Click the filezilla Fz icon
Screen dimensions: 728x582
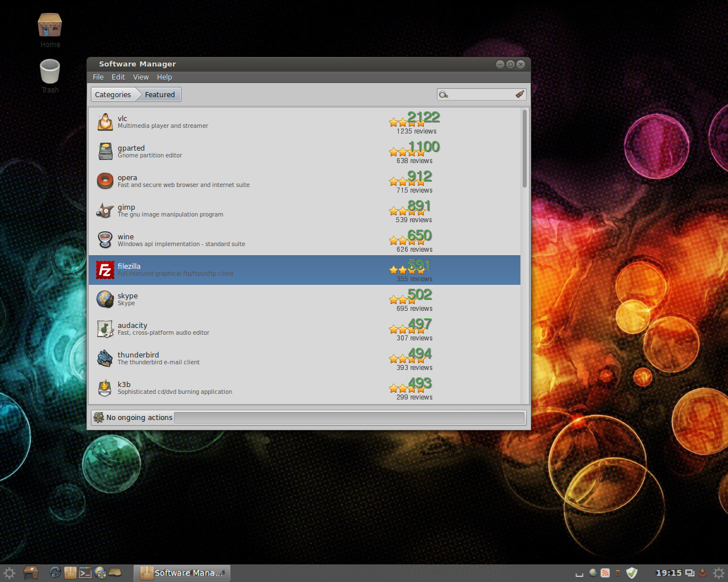click(x=105, y=270)
